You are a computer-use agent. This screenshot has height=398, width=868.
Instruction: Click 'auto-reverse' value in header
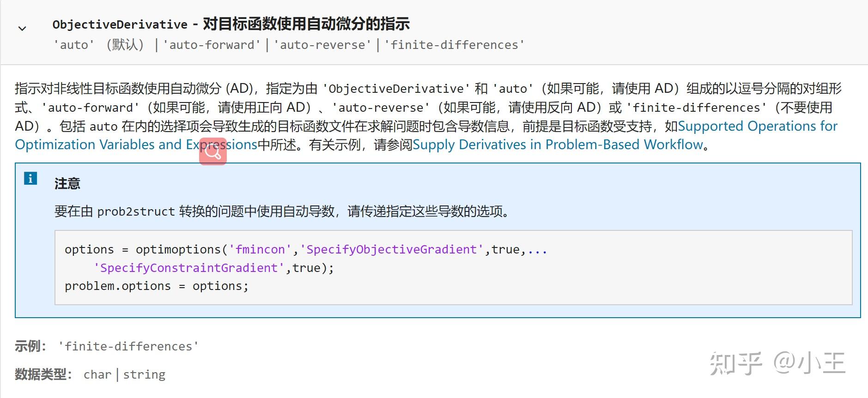coord(322,45)
